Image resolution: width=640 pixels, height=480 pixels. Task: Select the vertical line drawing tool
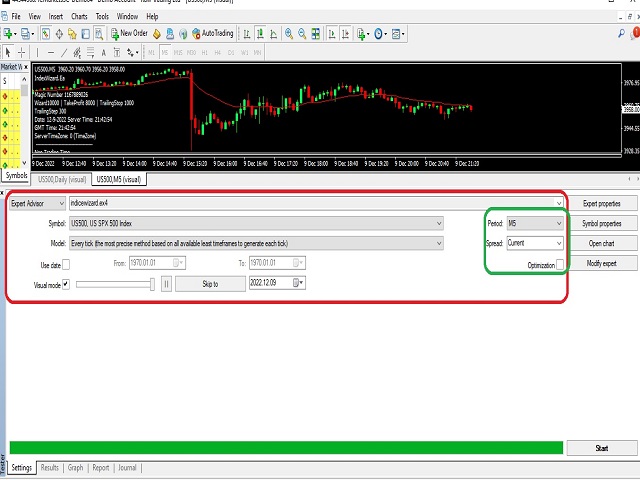[x=37, y=52]
